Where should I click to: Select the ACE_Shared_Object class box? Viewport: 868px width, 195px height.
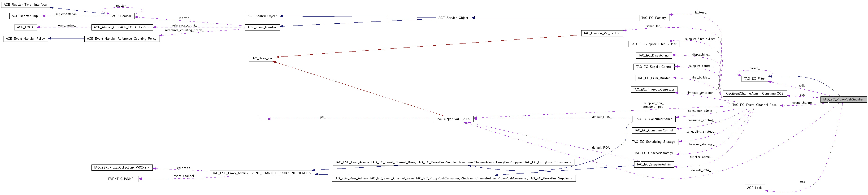pyautogui.click(x=262, y=16)
